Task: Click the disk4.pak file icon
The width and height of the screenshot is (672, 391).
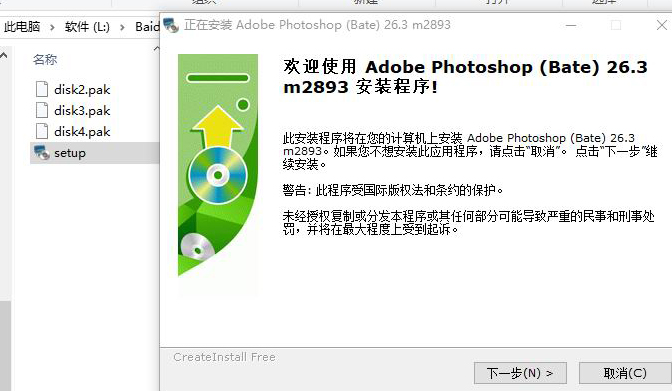Action: (42, 131)
